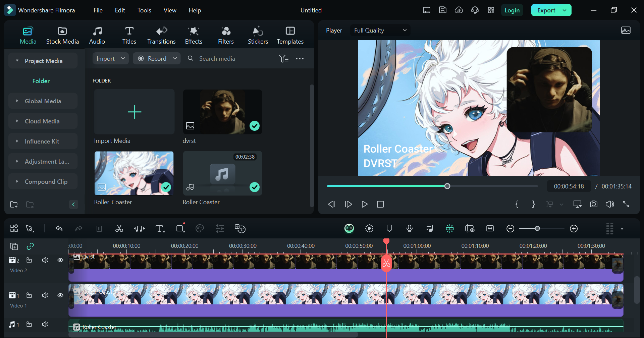The image size is (644, 338).
Task: Open the voiceover microphone recorder
Action: pos(409,229)
